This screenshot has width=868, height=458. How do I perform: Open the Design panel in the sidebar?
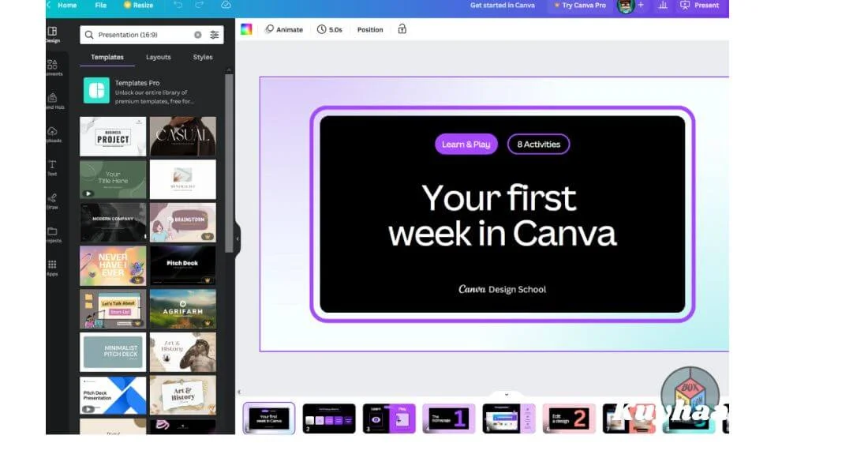tap(53, 34)
